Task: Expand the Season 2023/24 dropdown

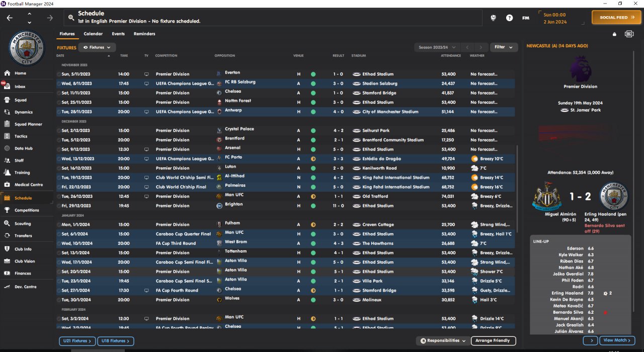Action: click(x=436, y=47)
